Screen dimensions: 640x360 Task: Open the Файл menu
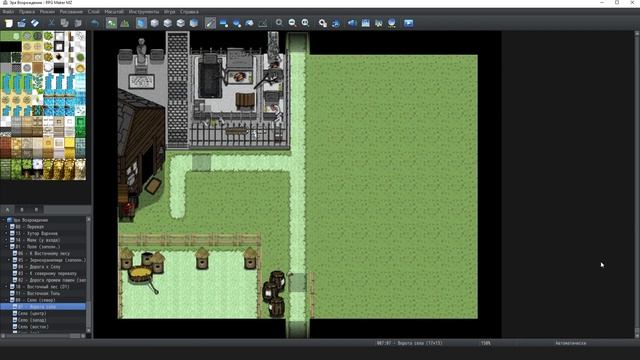click(8, 12)
